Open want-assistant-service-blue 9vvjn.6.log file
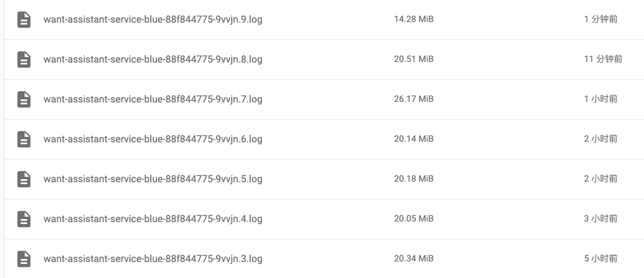 click(x=153, y=139)
